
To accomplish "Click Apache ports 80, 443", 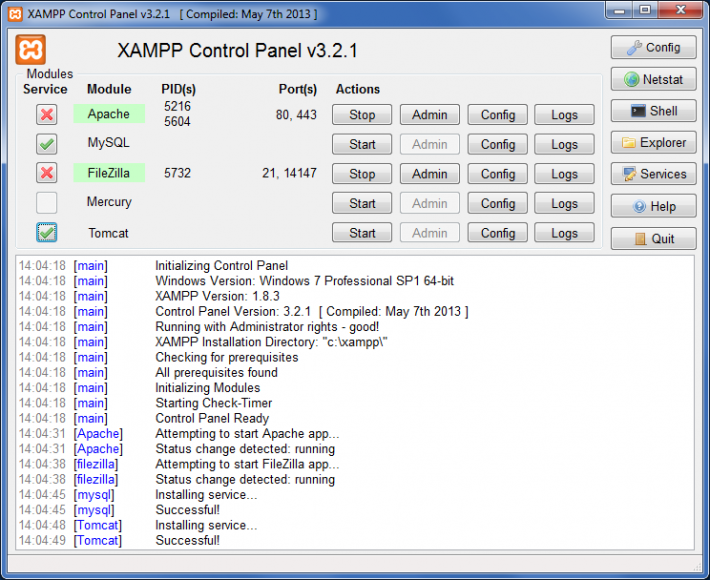I will click(296, 115).
